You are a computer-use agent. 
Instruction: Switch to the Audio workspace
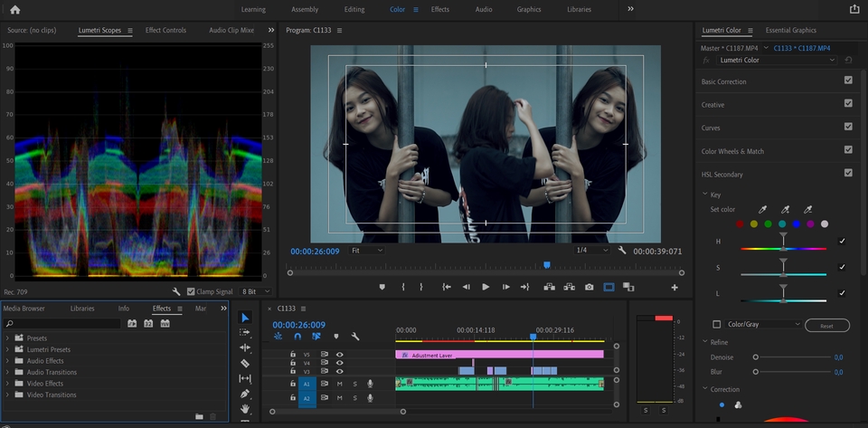pyautogui.click(x=484, y=9)
